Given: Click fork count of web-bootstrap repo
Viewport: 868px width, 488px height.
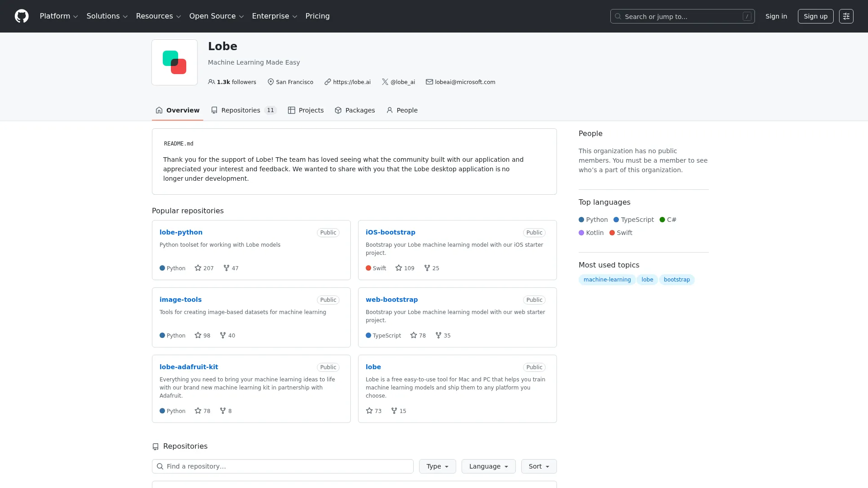Looking at the screenshot, I should [x=443, y=335].
